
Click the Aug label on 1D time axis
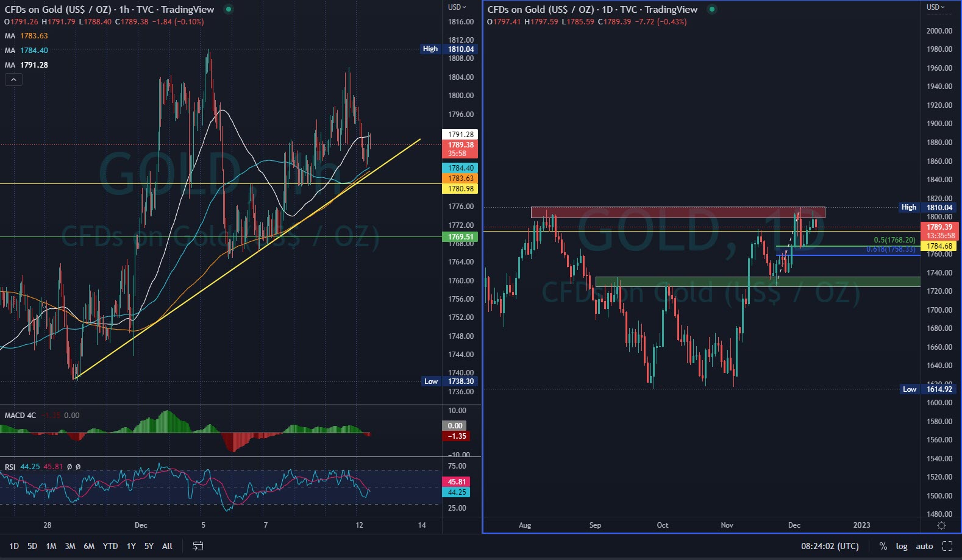pyautogui.click(x=525, y=525)
